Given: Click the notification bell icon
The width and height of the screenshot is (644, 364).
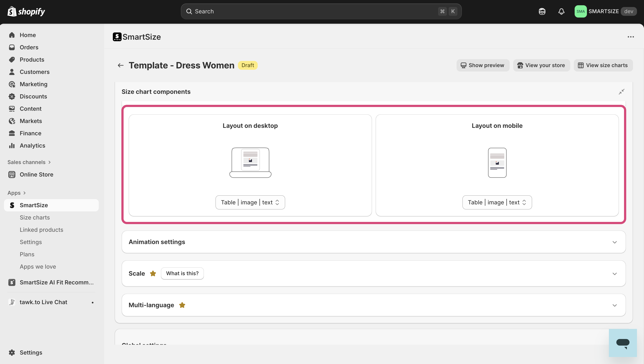Looking at the screenshot, I should point(561,11).
